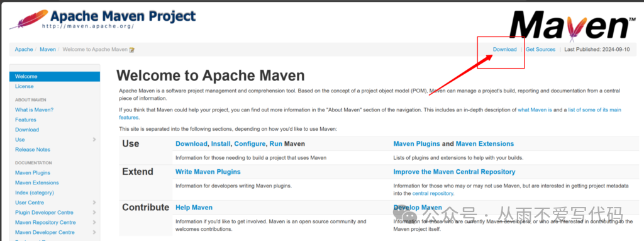Image resolution: width=644 pixels, height=241 pixels.
Task: Open the Use sidebar item
Action: tap(19, 140)
